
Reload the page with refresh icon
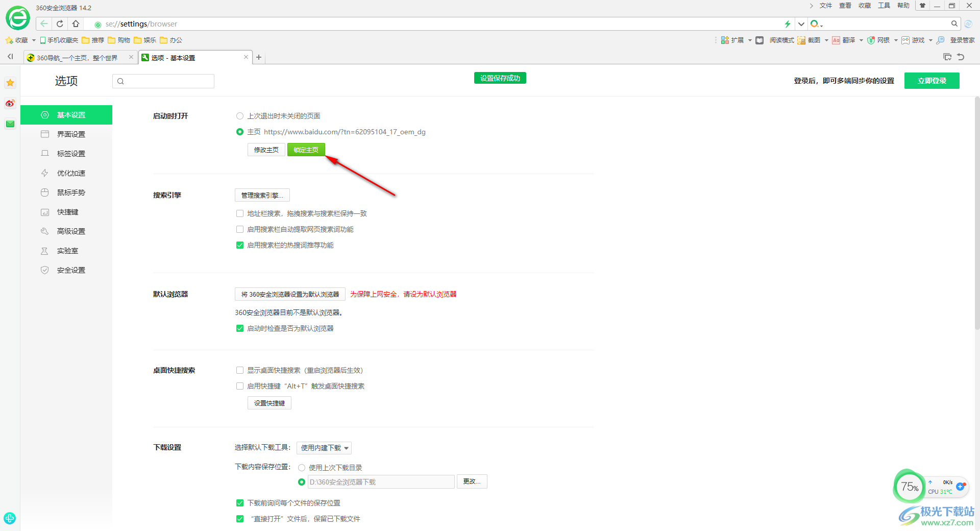click(60, 23)
